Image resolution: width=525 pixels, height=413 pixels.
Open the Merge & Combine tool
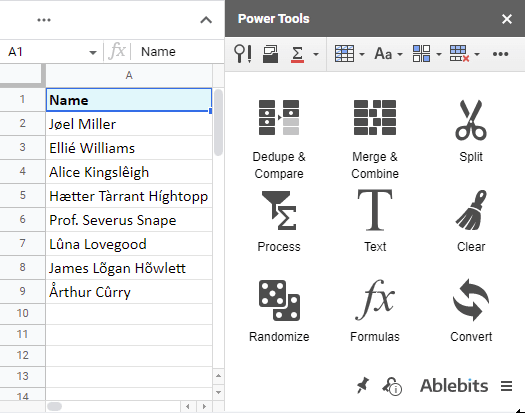coord(375,139)
